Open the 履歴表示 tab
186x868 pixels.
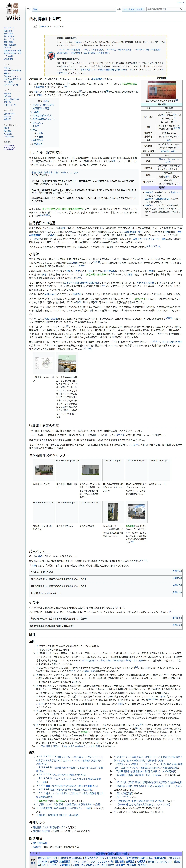click(140, 9)
